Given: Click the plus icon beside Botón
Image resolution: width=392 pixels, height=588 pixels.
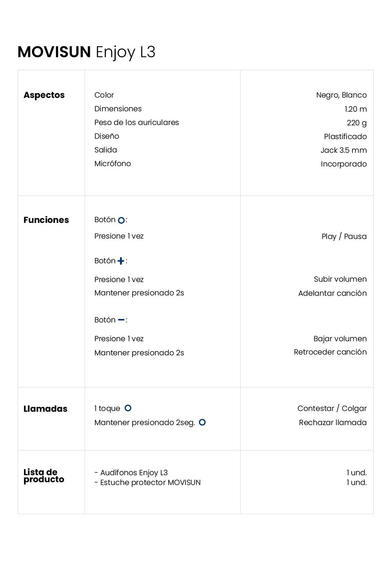Looking at the screenshot, I should (121, 261).
